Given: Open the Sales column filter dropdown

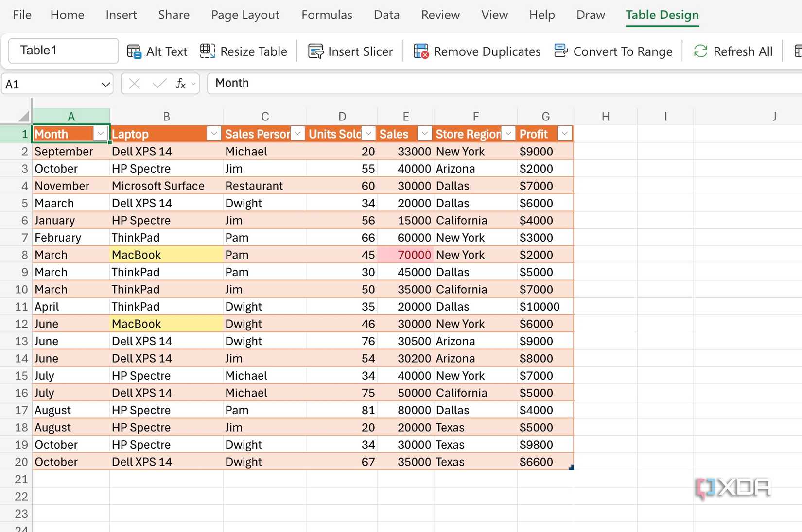Looking at the screenshot, I should 424,133.
